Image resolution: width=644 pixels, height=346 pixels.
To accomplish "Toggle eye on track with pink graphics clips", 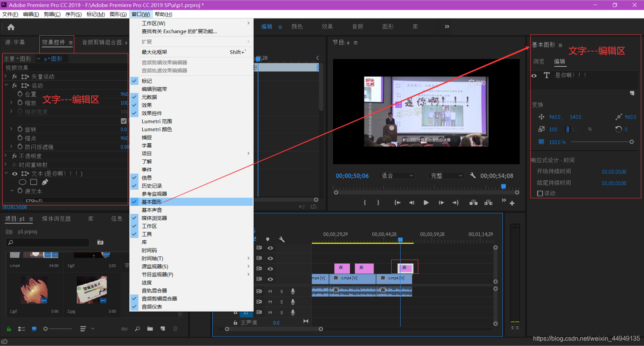I will coord(270,269).
